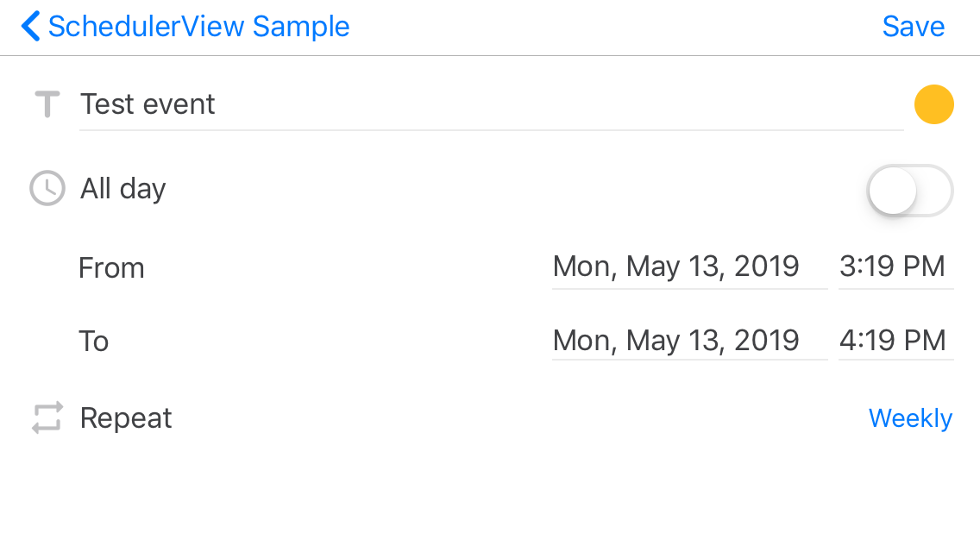Open the To date Mon, May 13, 2019

689,341
